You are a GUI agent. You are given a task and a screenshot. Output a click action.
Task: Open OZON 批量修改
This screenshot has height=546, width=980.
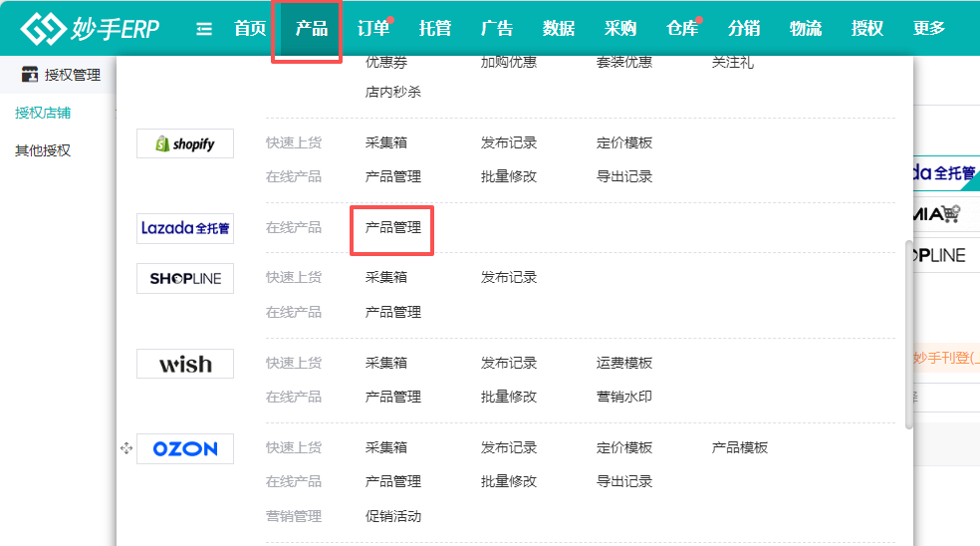pyautogui.click(x=509, y=481)
